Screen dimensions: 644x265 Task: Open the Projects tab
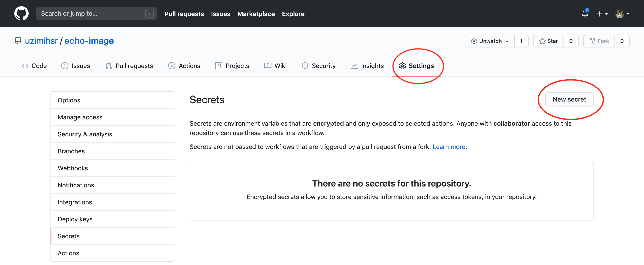pyautogui.click(x=232, y=66)
